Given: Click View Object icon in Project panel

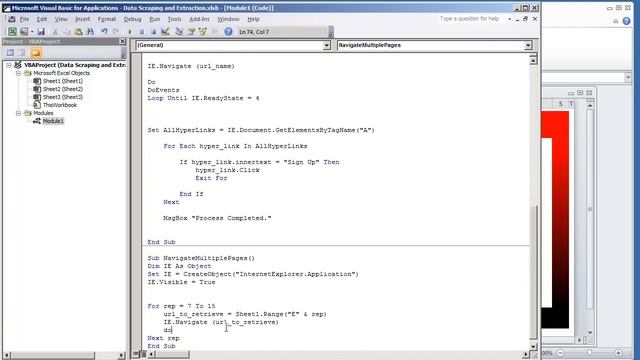Looking at the screenshot, I should coord(23,53).
